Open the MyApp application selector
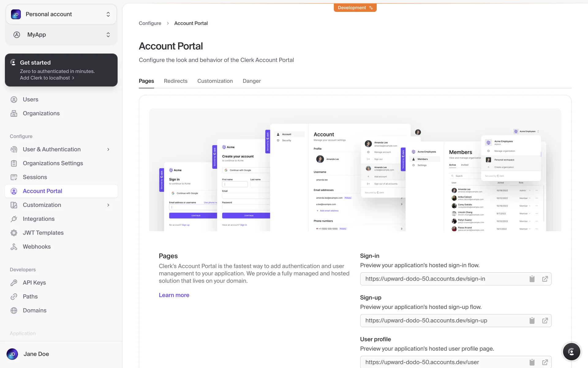Image resolution: width=588 pixels, height=368 pixels. coord(61,35)
